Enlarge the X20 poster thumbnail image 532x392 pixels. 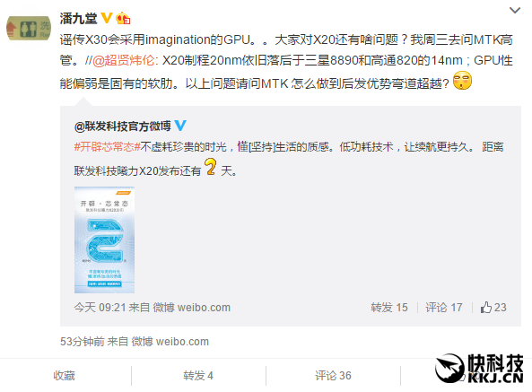coord(104,240)
